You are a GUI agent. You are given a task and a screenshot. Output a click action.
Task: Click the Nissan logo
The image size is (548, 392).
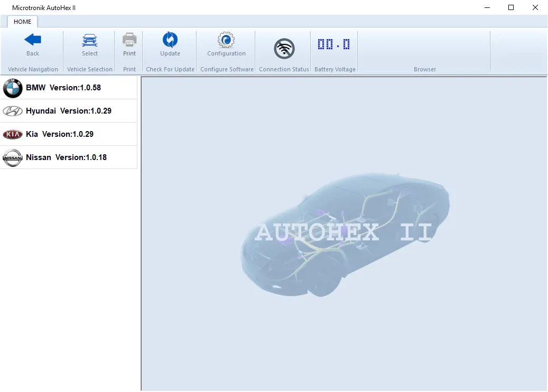(x=13, y=158)
